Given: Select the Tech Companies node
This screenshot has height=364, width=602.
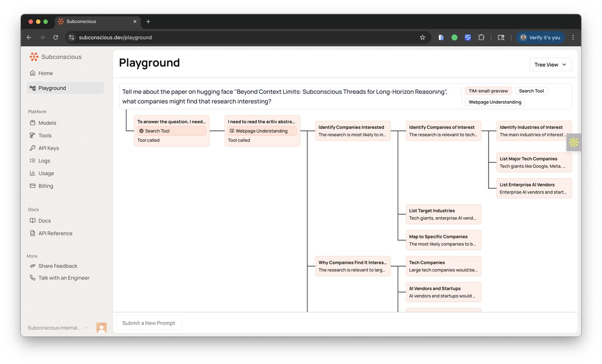Looking at the screenshot, I should click(443, 266).
